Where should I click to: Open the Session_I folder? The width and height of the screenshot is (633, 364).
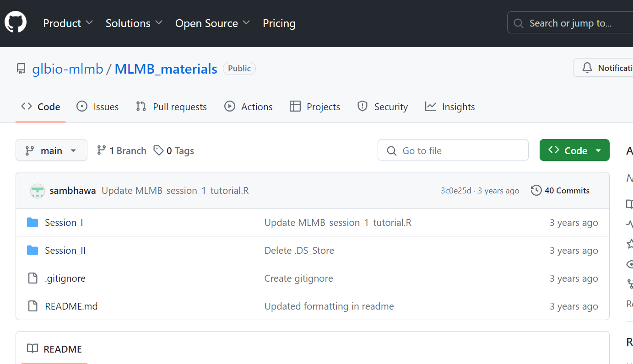coord(64,223)
